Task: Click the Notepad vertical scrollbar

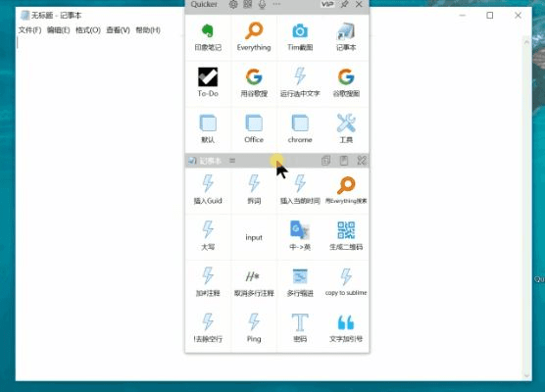Action: (x=526, y=208)
